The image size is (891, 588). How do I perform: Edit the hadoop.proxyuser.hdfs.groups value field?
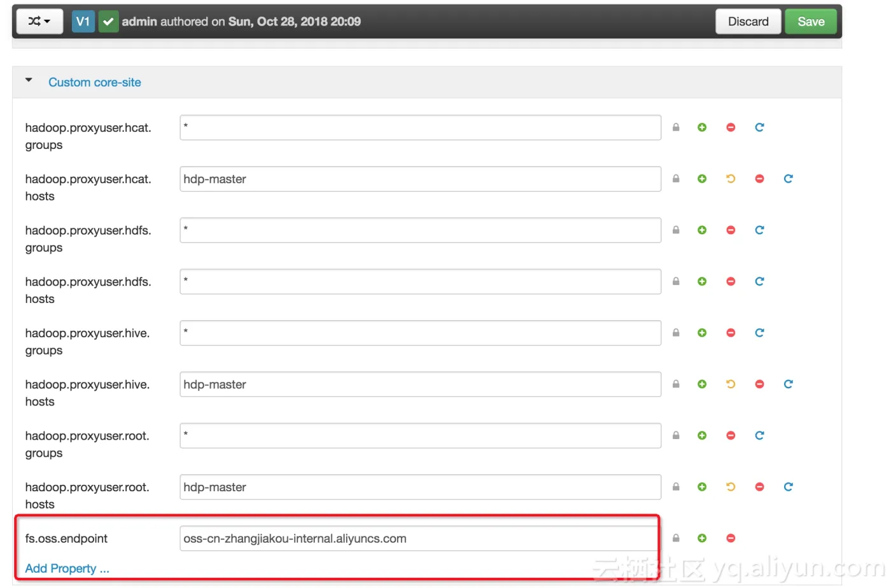click(x=420, y=230)
